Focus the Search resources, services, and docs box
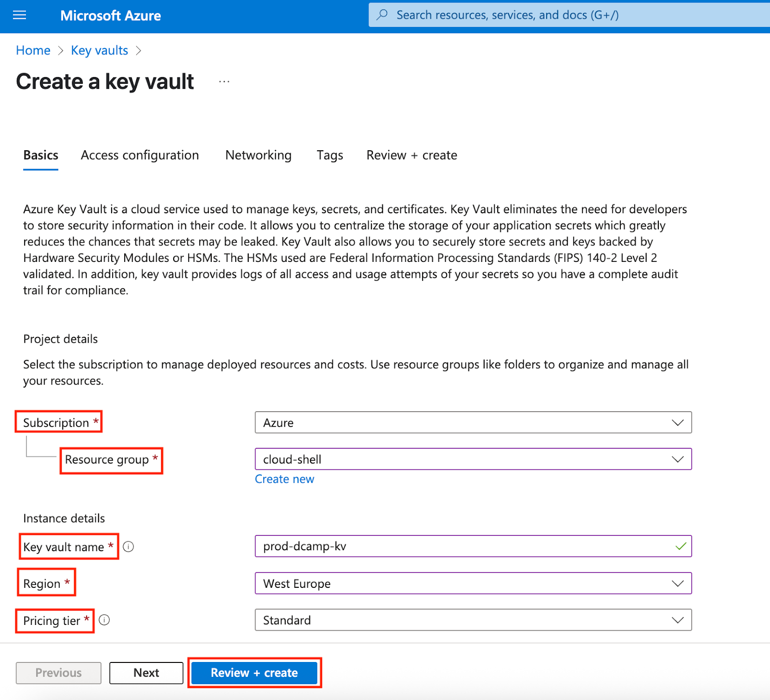 coord(569,15)
